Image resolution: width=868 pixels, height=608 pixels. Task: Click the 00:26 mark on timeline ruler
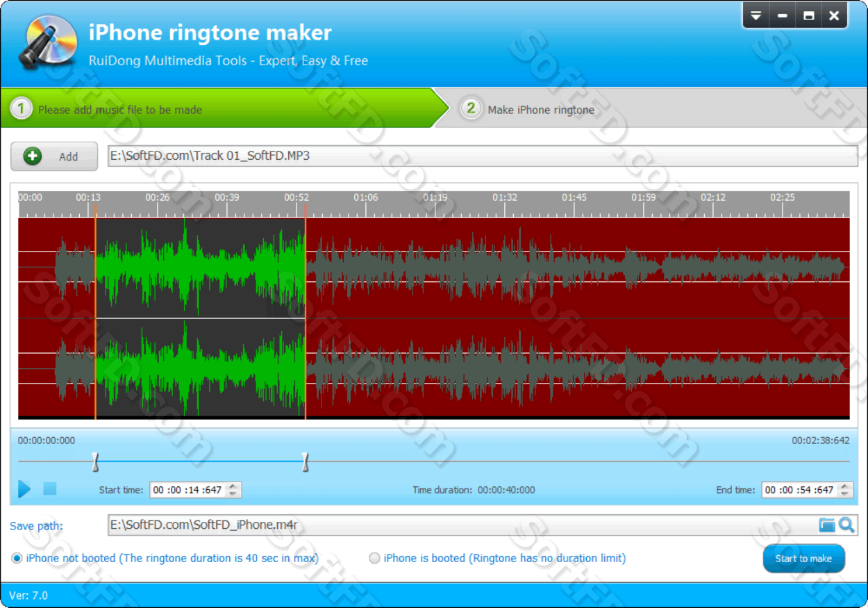click(158, 197)
